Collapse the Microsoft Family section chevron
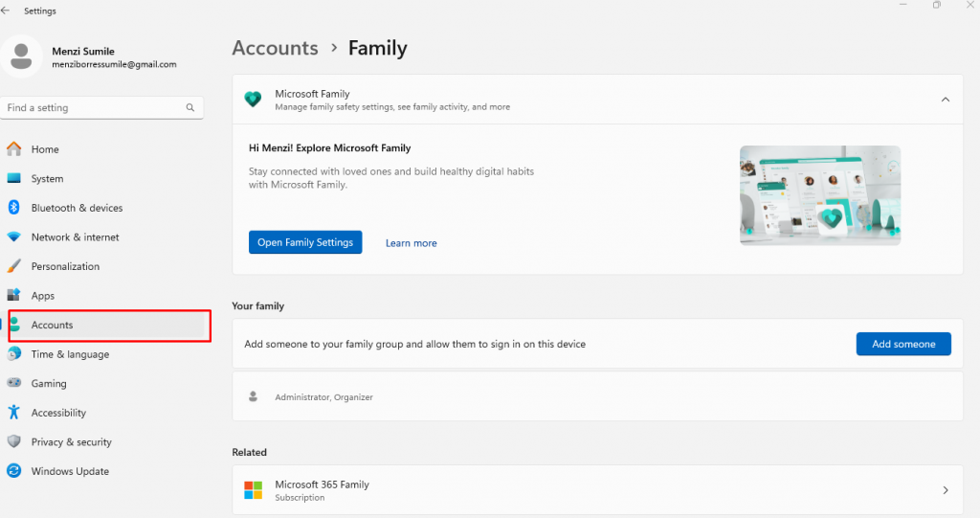Viewport: 980px width, 518px height. (945, 100)
